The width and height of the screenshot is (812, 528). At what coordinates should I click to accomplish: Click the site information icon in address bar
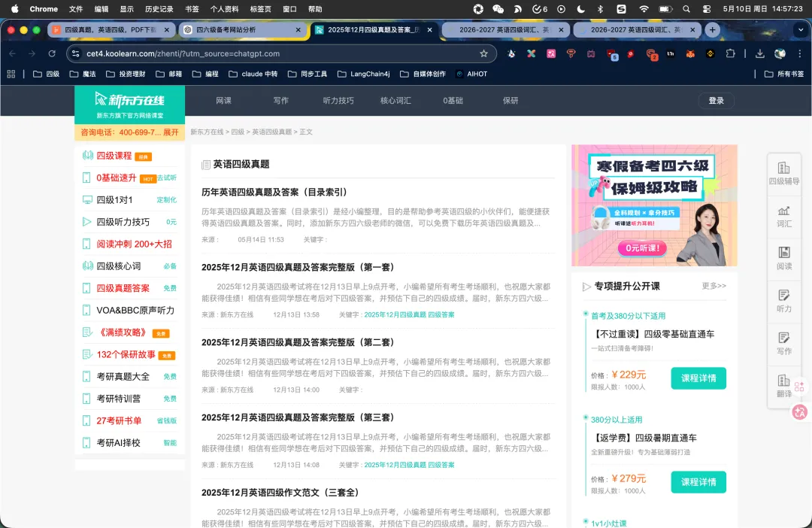tap(76, 53)
